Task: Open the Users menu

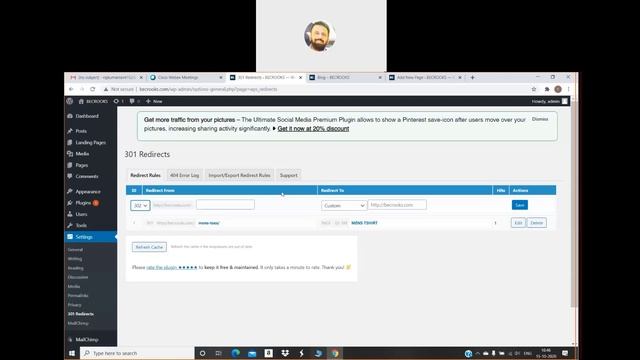Action: pos(81,214)
